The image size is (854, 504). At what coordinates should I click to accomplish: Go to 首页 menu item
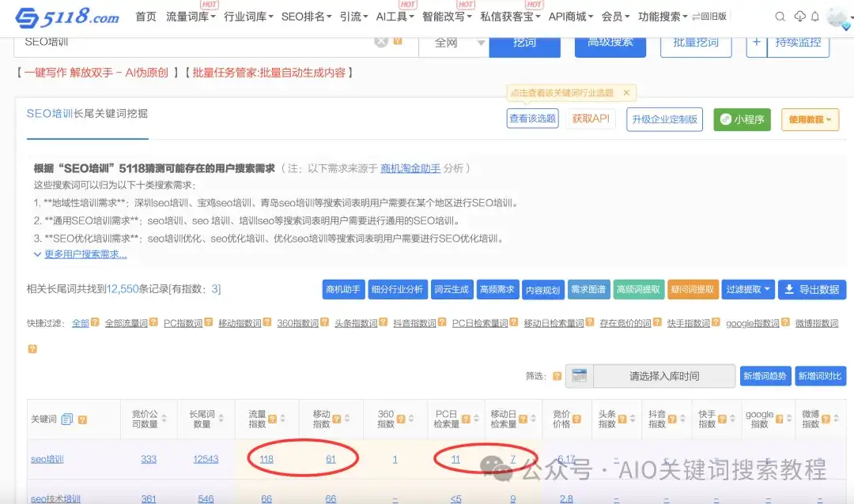[x=145, y=17]
